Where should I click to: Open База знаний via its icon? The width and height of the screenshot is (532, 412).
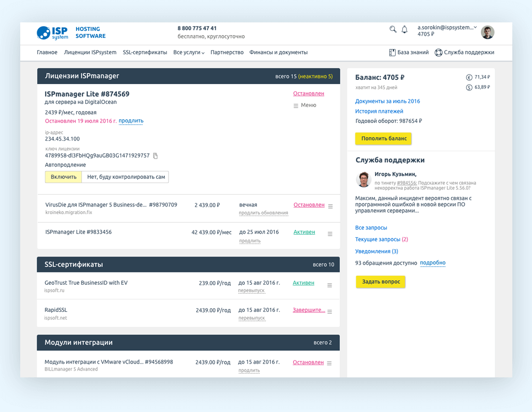tap(392, 52)
